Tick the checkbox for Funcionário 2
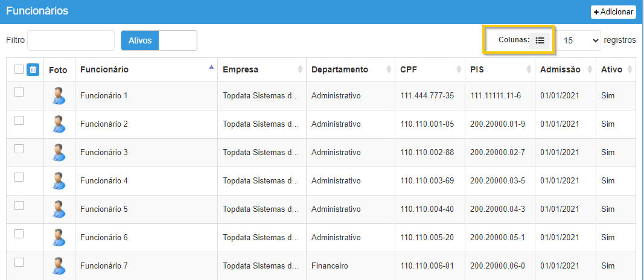Screen dimensions: 644x280 [x=19, y=120]
